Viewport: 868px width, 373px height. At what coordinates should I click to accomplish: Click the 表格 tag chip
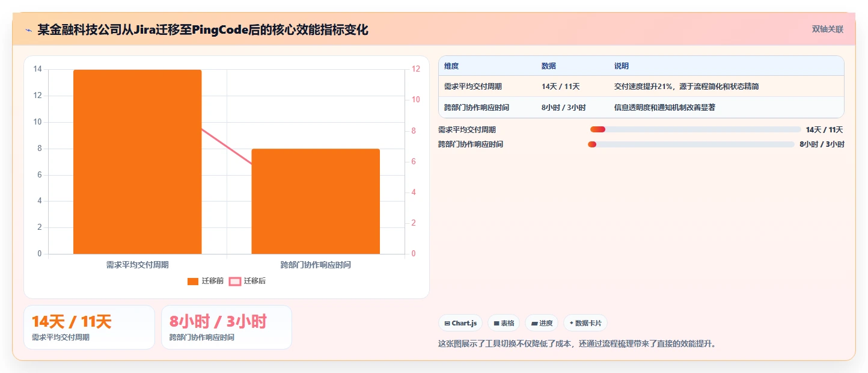(504, 323)
